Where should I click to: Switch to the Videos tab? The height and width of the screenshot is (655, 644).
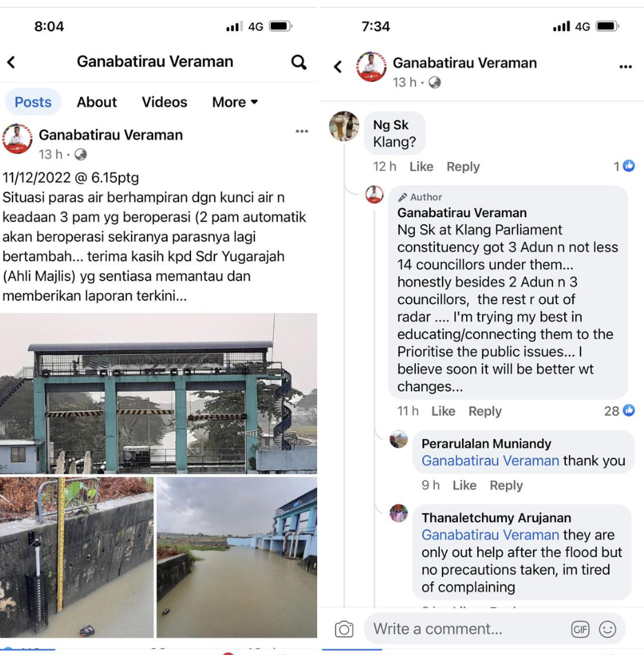pyautogui.click(x=164, y=102)
